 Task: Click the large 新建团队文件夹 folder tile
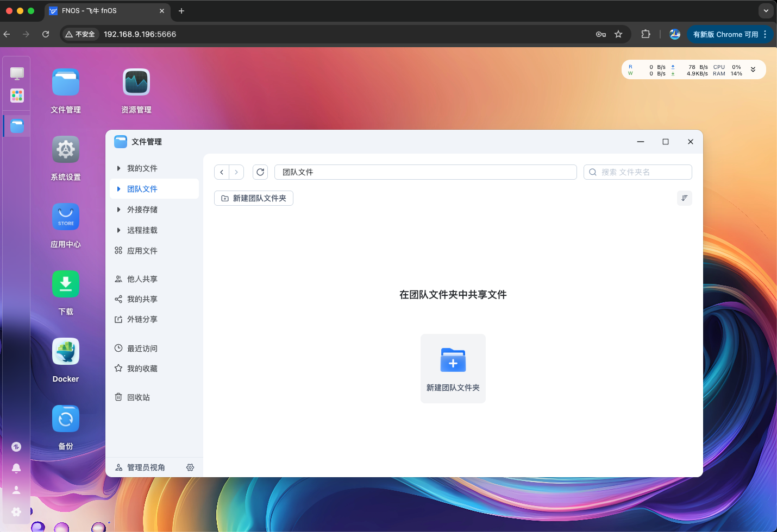pyautogui.click(x=453, y=368)
